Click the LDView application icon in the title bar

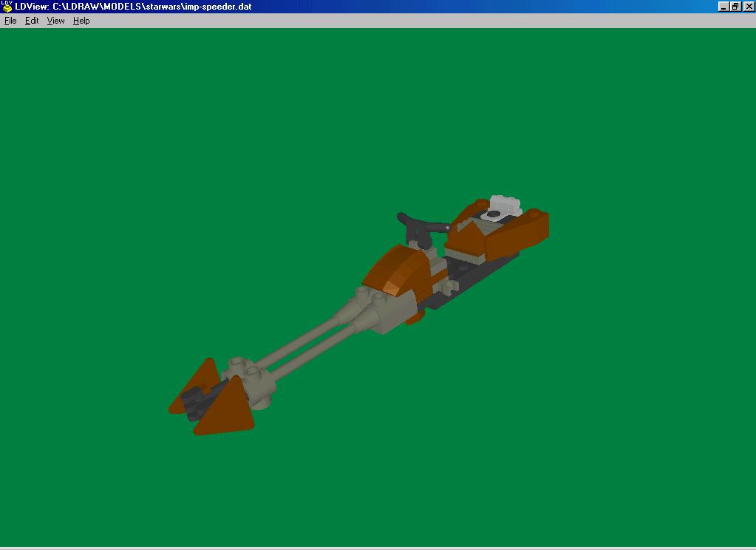[x=6, y=7]
